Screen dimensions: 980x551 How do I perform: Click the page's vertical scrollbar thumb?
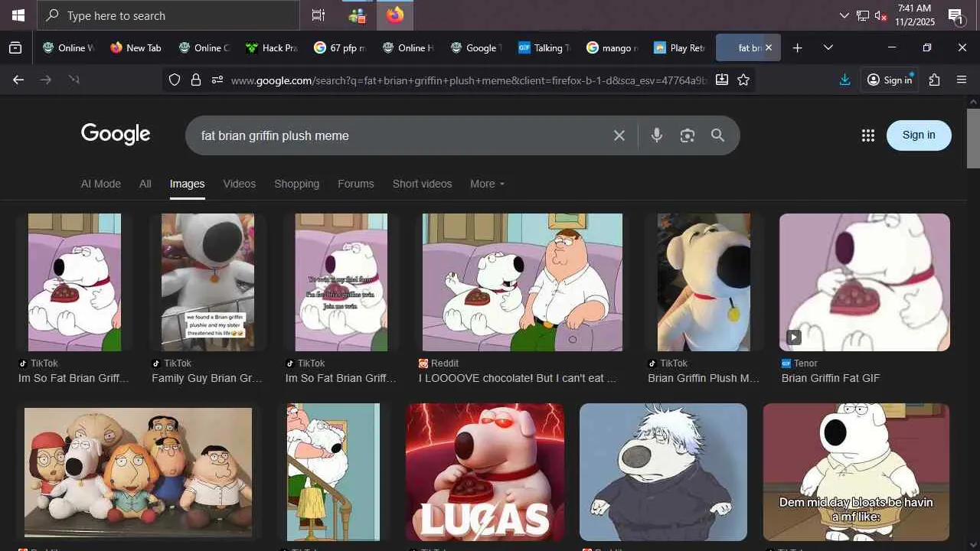[x=973, y=138]
